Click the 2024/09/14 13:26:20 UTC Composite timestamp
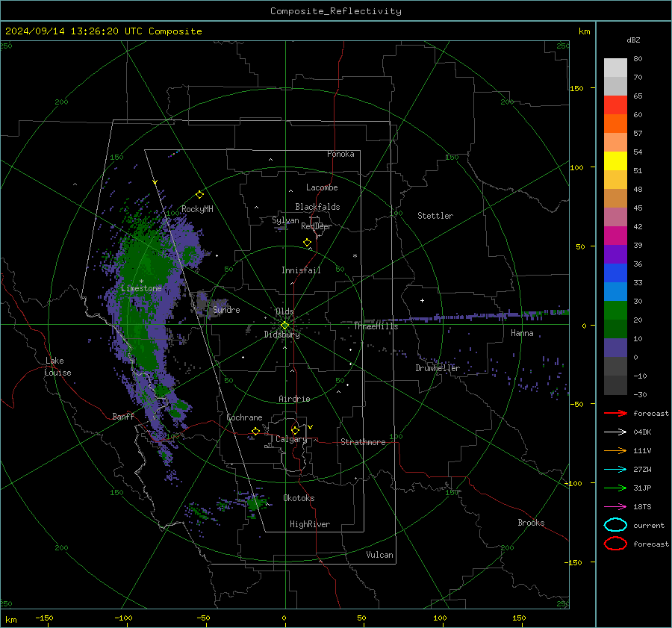672x628 pixels. 103,31
